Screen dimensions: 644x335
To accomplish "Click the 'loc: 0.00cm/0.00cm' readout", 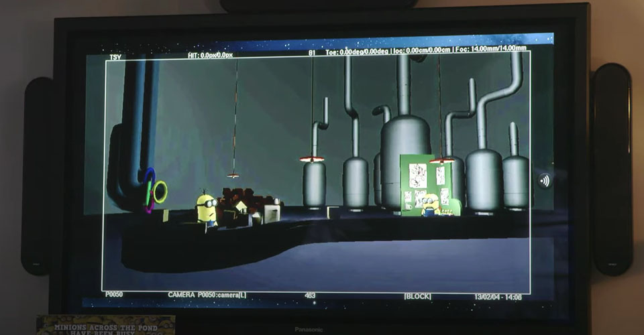I will point(423,50).
